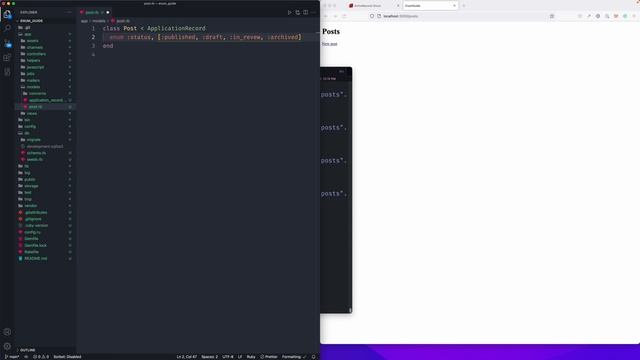Click the models breadcrumb segment
The height and width of the screenshot is (360, 640).
pos(99,21)
